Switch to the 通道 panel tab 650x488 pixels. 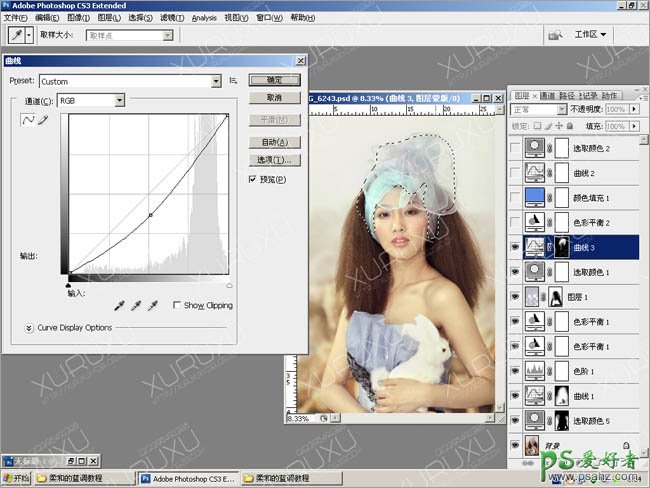tap(548, 95)
